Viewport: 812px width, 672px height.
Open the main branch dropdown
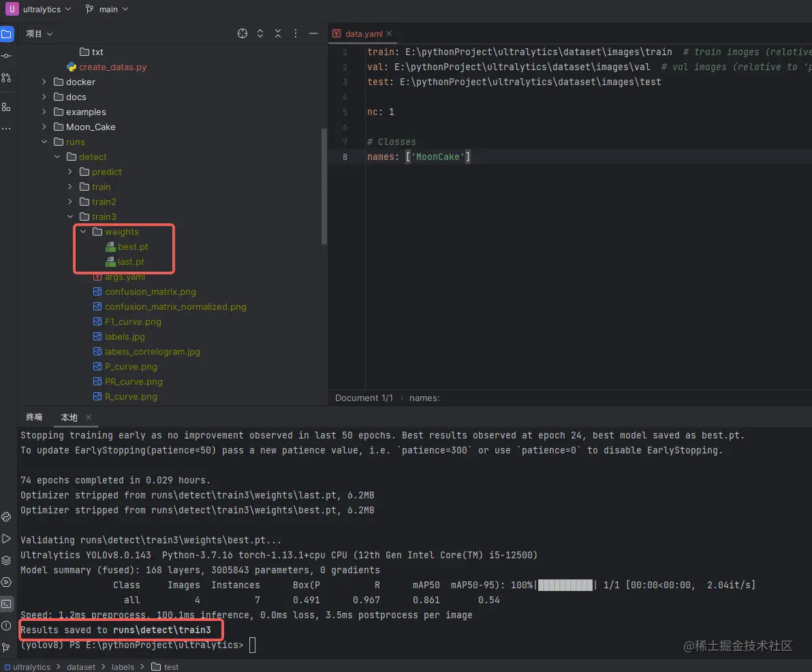coord(107,10)
